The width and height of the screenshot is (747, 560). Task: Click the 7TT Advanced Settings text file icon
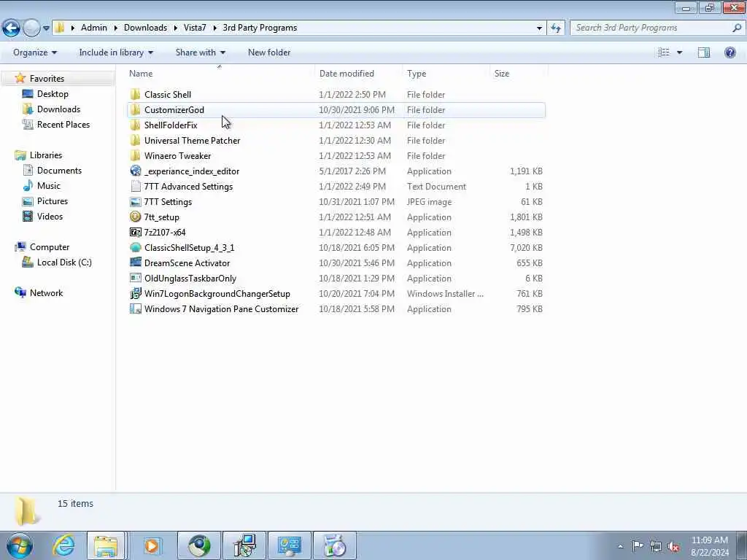[x=135, y=186]
